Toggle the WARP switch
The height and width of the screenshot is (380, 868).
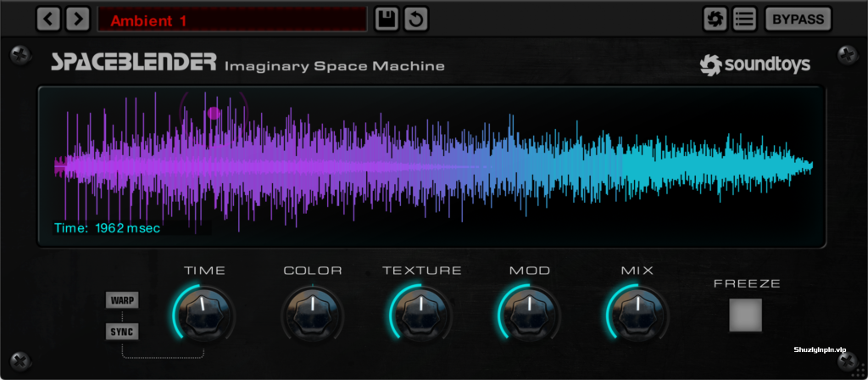point(122,301)
